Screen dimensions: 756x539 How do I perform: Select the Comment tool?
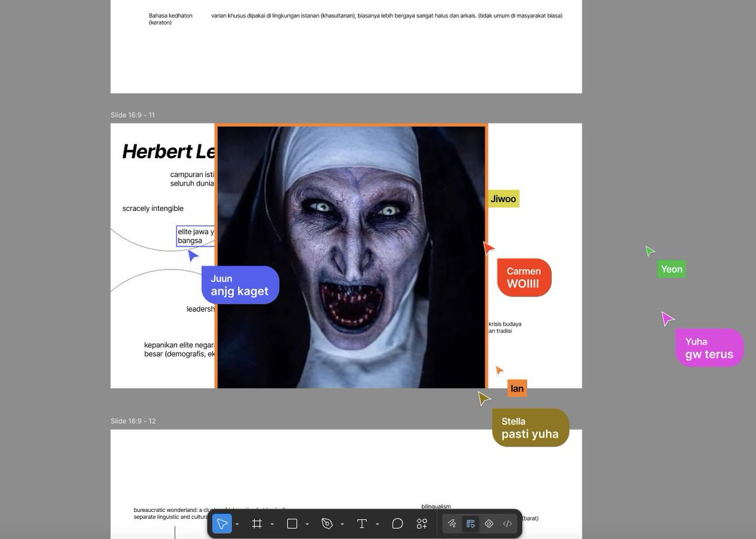[398, 524]
